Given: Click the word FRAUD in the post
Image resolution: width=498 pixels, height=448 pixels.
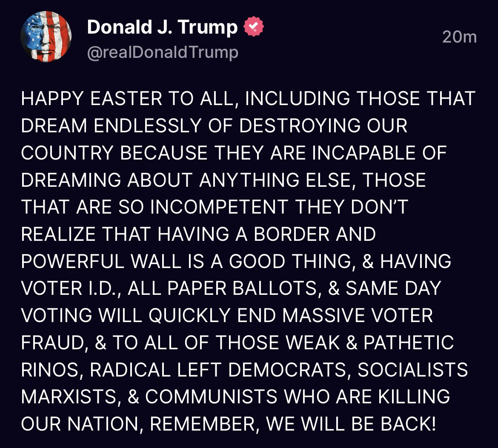Looking at the screenshot, I should pos(52,343).
